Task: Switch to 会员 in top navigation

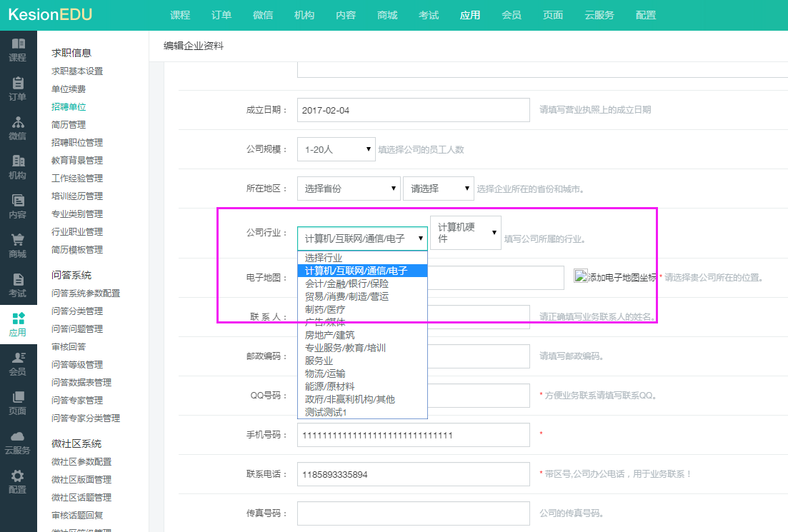Action: tap(512, 15)
